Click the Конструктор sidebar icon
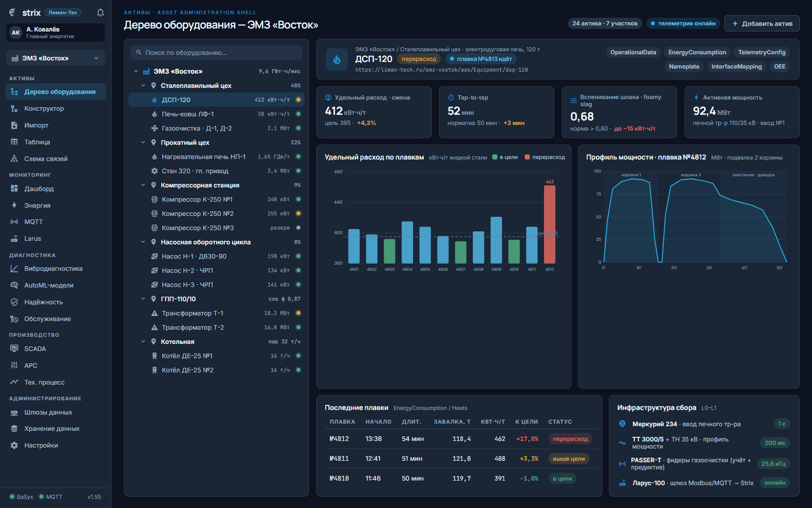 14,109
